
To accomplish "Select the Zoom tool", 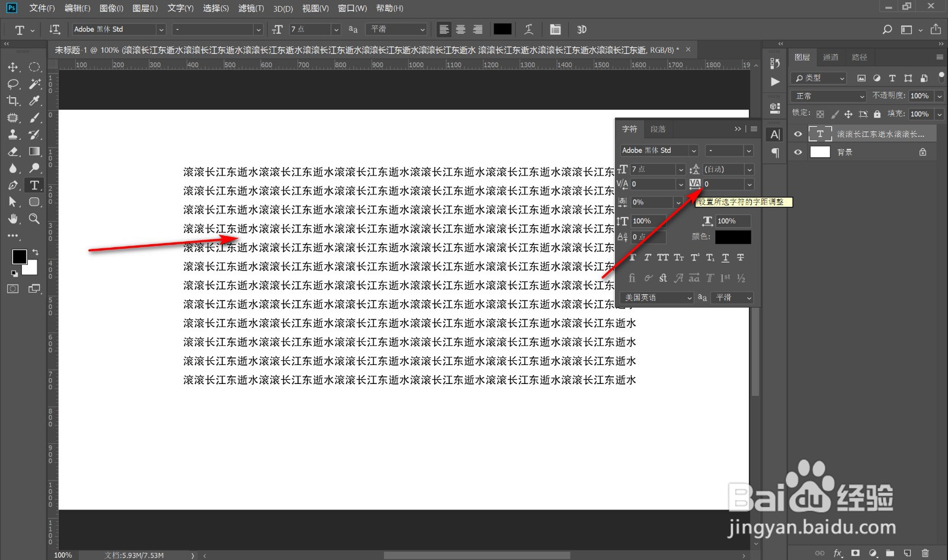I will [34, 219].
